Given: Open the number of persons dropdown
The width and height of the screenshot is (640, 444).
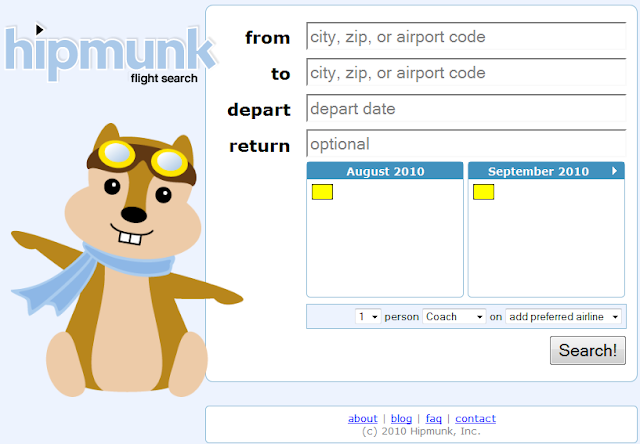Looking at the screenshot, I should tap(368, 317).
